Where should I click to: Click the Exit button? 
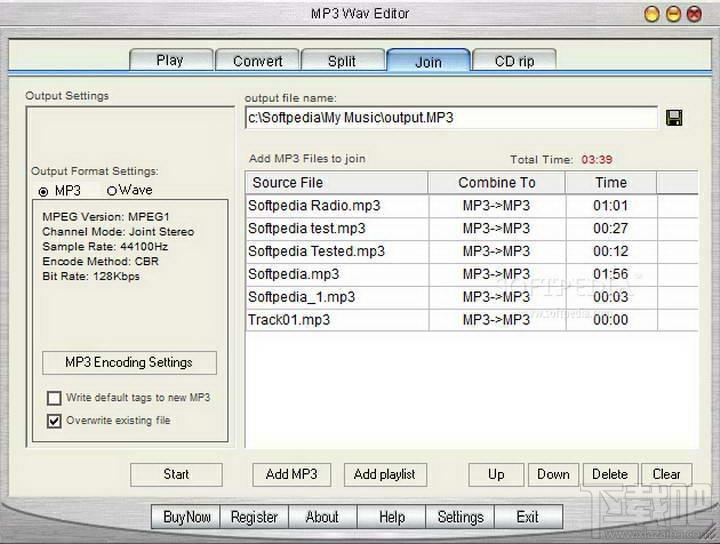click(528, 517)
